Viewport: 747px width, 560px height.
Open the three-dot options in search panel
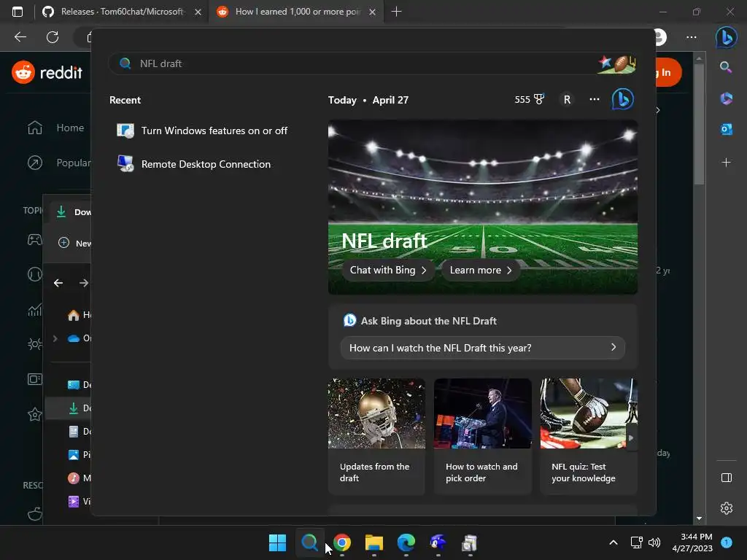click(594, 99)
